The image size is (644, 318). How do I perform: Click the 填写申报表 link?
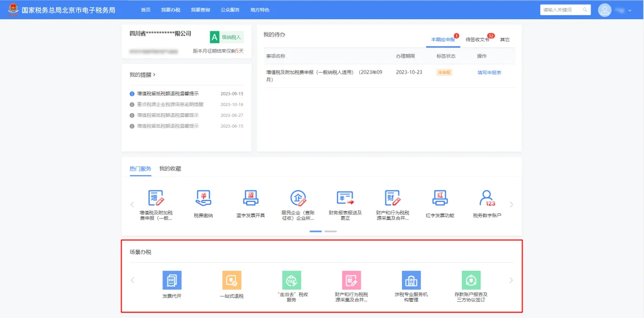click(489, 73)
